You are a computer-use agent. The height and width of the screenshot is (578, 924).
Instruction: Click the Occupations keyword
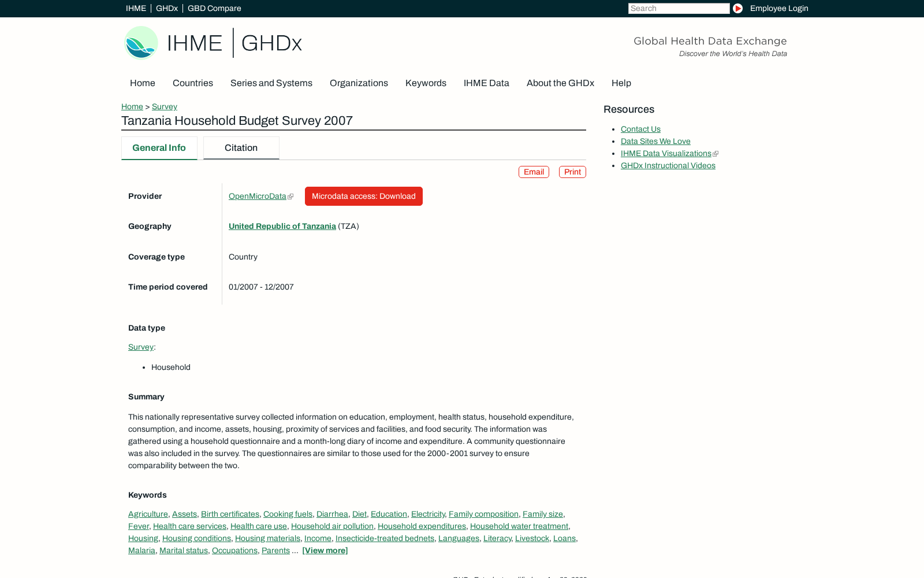(234, 550)
